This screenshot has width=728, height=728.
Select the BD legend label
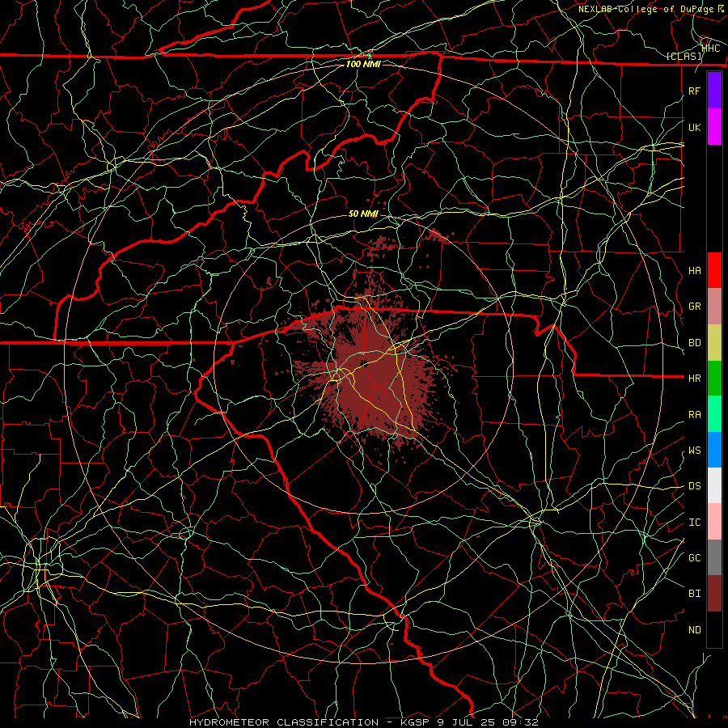(695, 343)
